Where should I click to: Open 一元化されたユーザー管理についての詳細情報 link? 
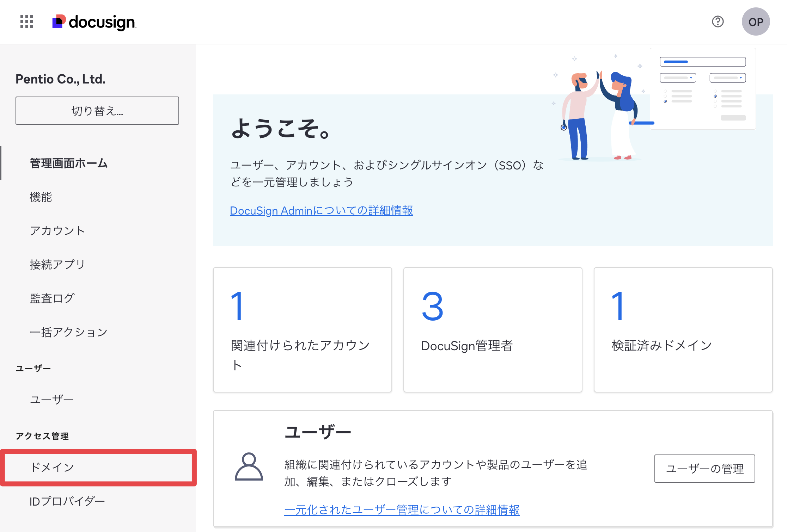(x=402, y=510)
